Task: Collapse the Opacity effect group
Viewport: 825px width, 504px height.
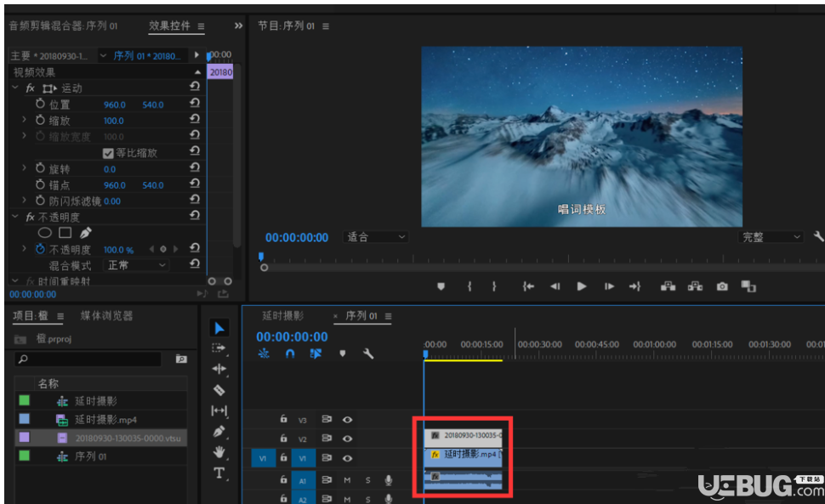Action: pyautogui.click(x=15, y=216)
